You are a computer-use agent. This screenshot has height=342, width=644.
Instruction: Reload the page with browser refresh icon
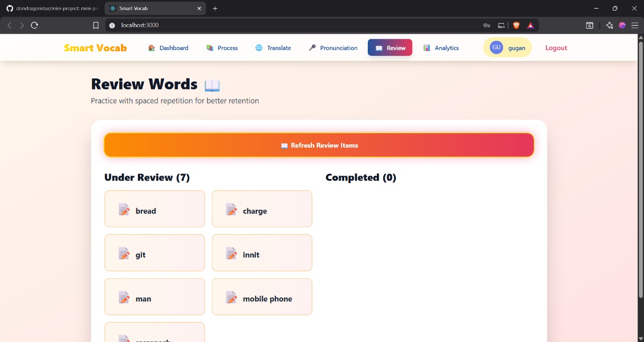pyautogui.click(x=34, y=25)
